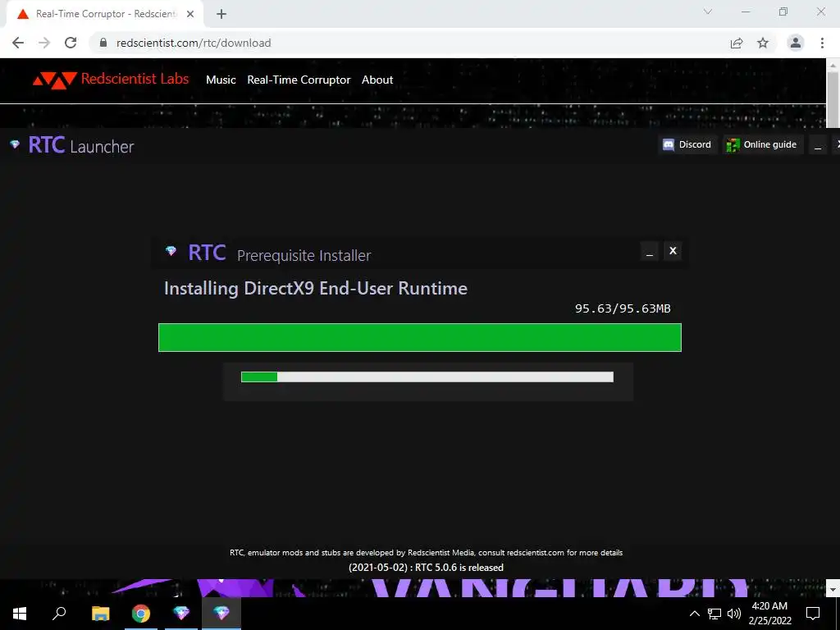Click the site lock icon in address bar

click(103, 43)
